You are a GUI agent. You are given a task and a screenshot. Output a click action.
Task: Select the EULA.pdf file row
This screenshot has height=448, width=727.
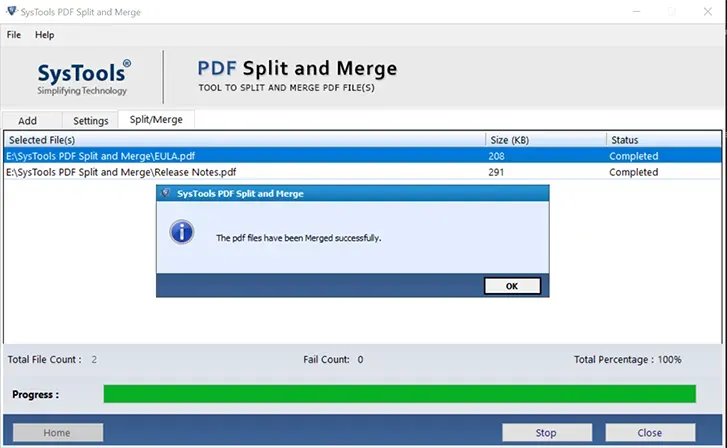coord(363,156)
